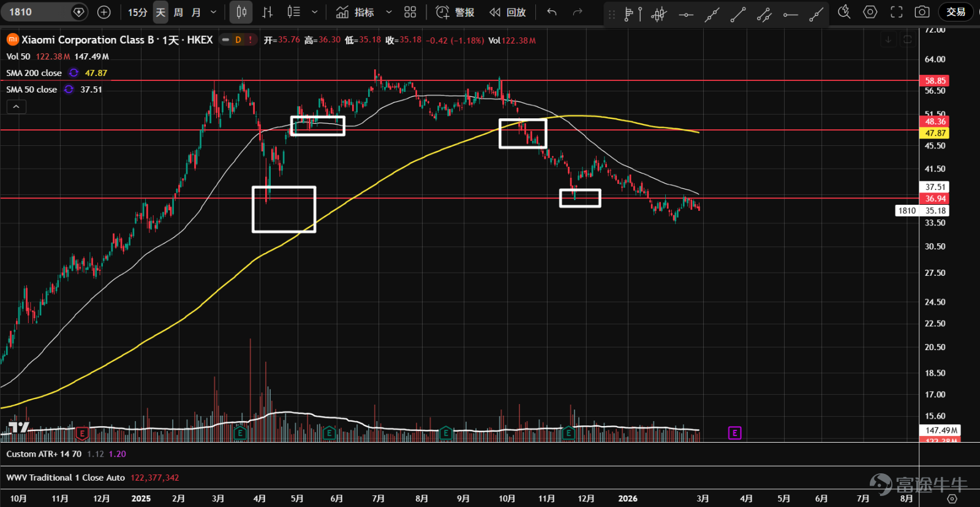Click the purple E earnings marker
Image resolution: width=980 pixels, height=507 pixels.
pos(734,433)
